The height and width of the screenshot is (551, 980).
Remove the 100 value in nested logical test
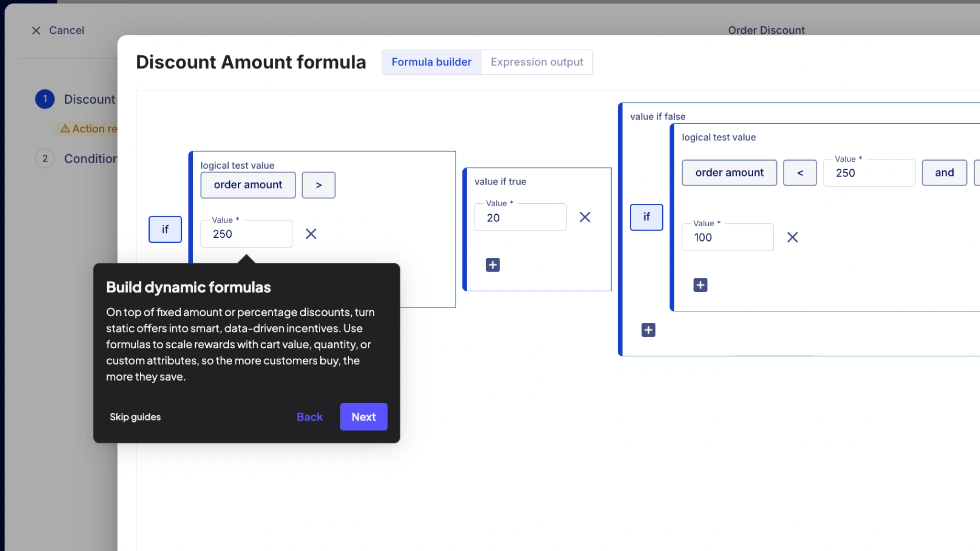tap(792, 237)
